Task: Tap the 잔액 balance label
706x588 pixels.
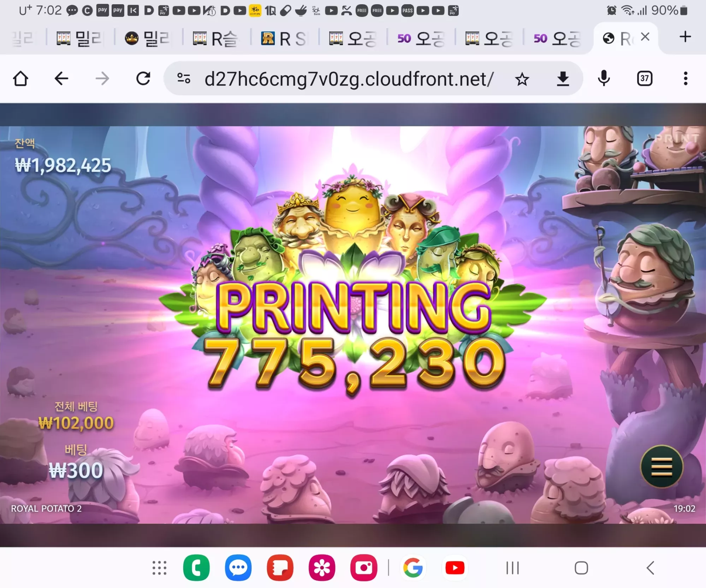Action: (x=25, y=143)
